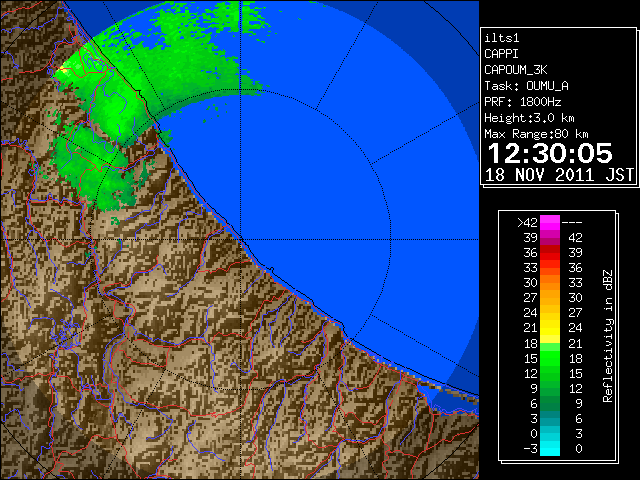Select the dark green 6–9 dBZ band

pyautogui.click(x=550, y=404)
